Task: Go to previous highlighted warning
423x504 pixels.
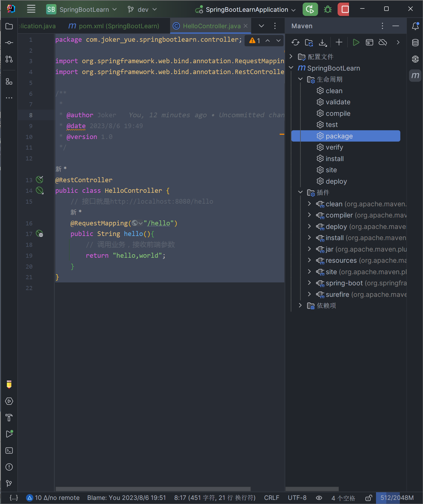Action: 268,41
